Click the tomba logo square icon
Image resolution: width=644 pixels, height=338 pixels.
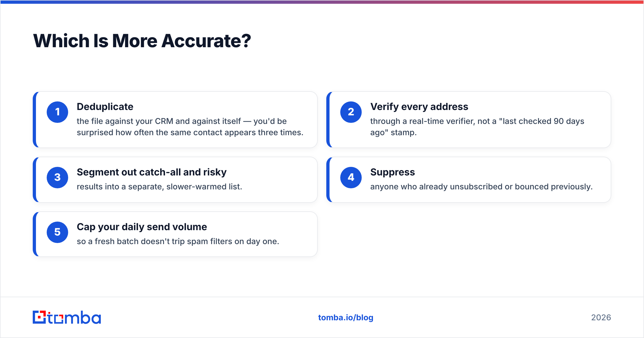(x=39, y=317)
